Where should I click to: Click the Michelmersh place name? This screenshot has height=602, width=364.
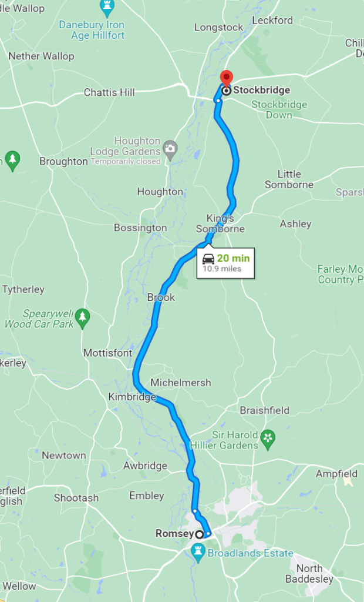(181, 383)
